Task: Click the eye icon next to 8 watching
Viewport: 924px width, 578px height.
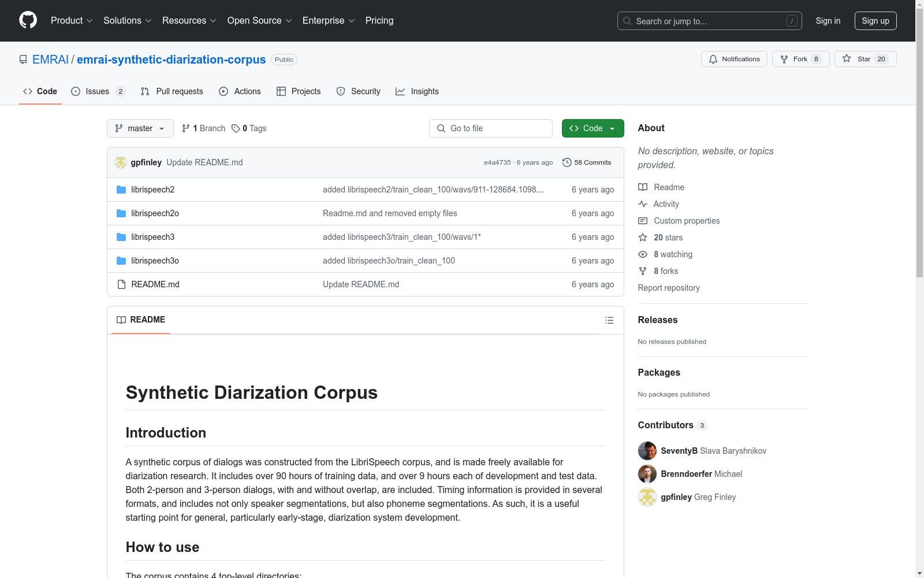Action: pos(643,254)
